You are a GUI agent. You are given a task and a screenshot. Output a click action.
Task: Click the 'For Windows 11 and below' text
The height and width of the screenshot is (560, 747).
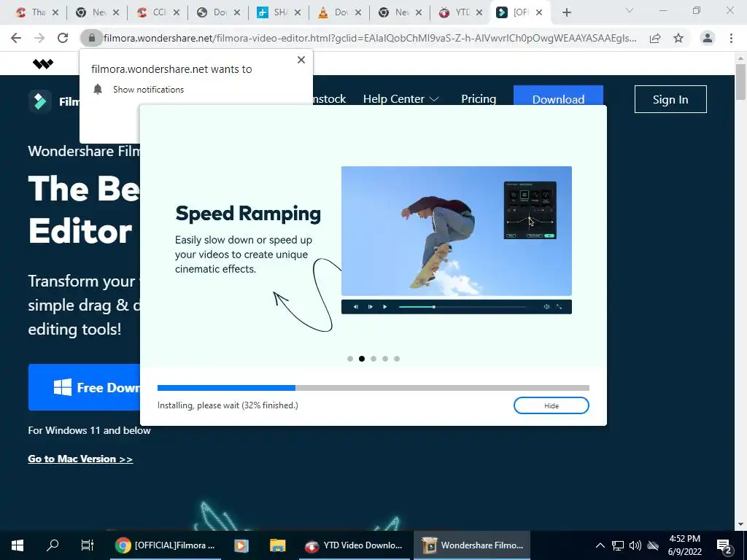pyautogui.click(x=89, y=430)
